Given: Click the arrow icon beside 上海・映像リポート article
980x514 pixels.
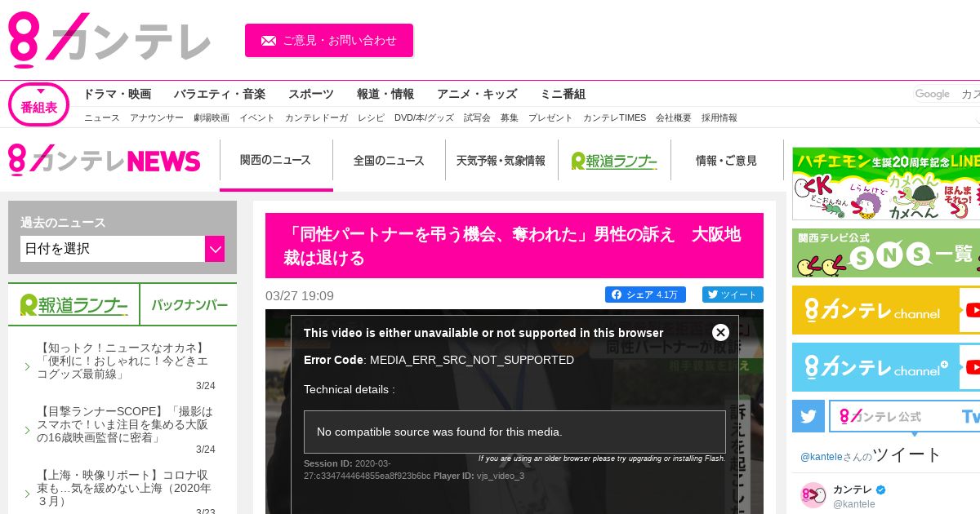Looking at the screenshot, I should point(27,494).
